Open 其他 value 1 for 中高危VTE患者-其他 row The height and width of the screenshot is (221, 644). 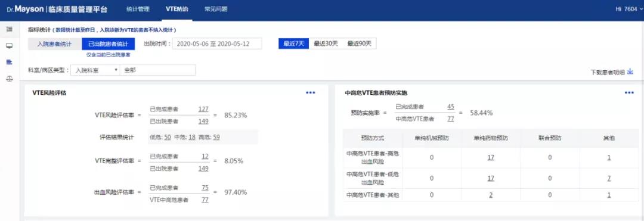pyautogui.click(x=609, y=195)
